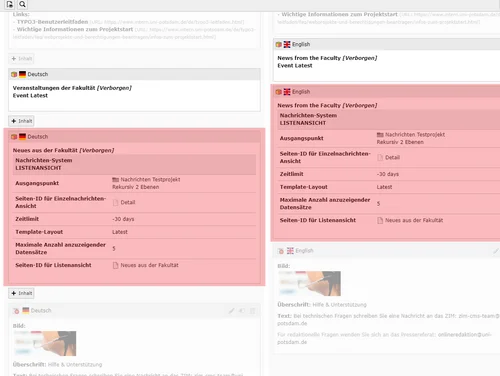Image resolution: width=500 pixels, height=376 pixels.
Task: Click the German flag of the Veranstaltungen der Fakultät element
Action: [22, 74]
